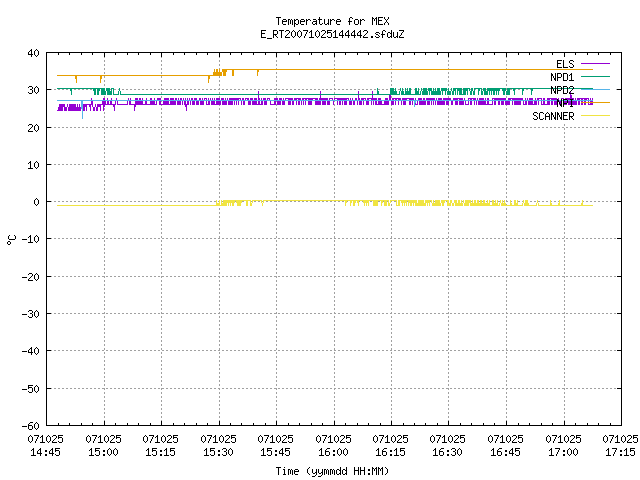Click the x-axis tick label 14:45

45,452
